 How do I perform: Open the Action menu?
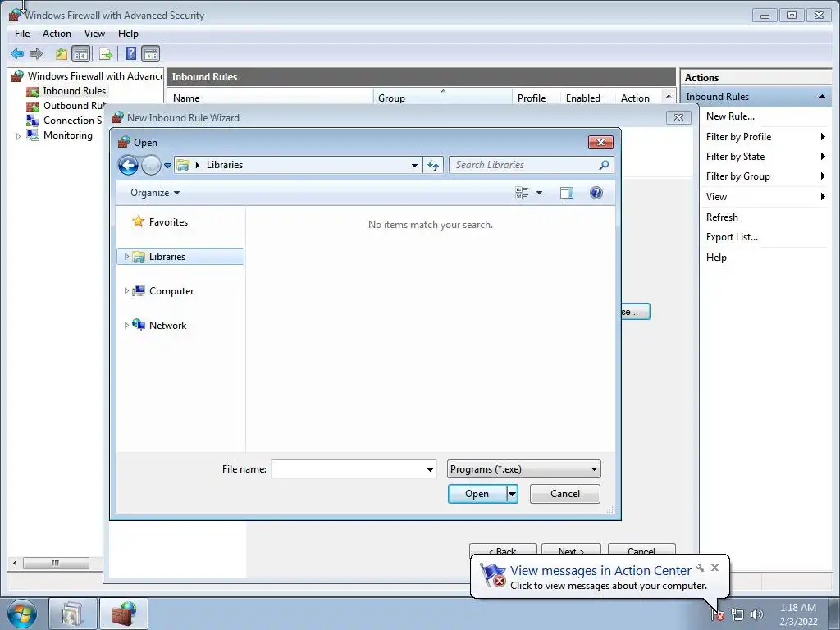point(57,33)
